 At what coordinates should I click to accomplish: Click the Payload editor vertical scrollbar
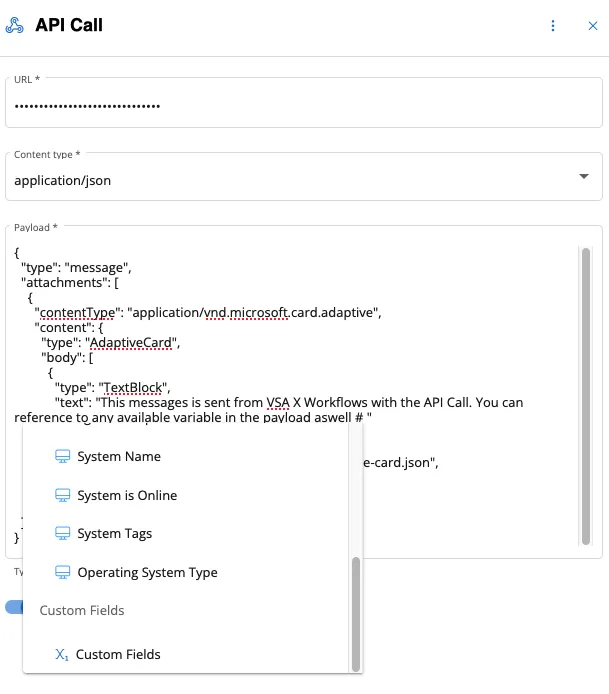coord(585,395)
